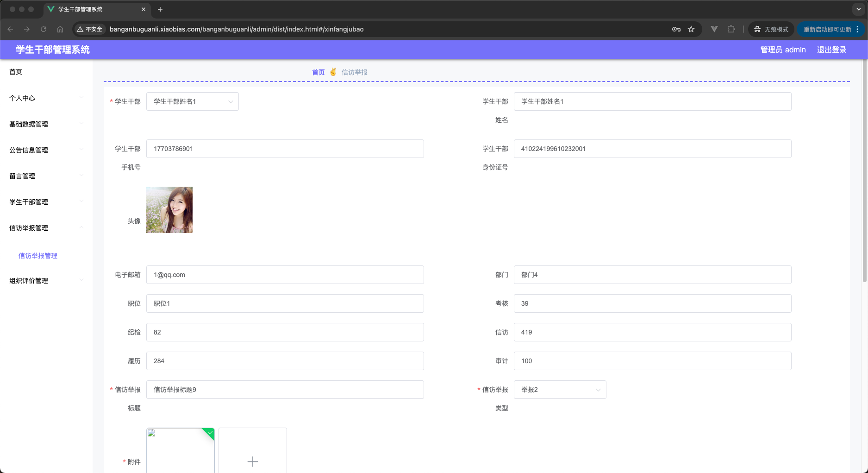Screen dimensions: 868x473
Task: Click the 信访举报 breadcrumb item
Action: pyautogui.click(x=355, y=72)
